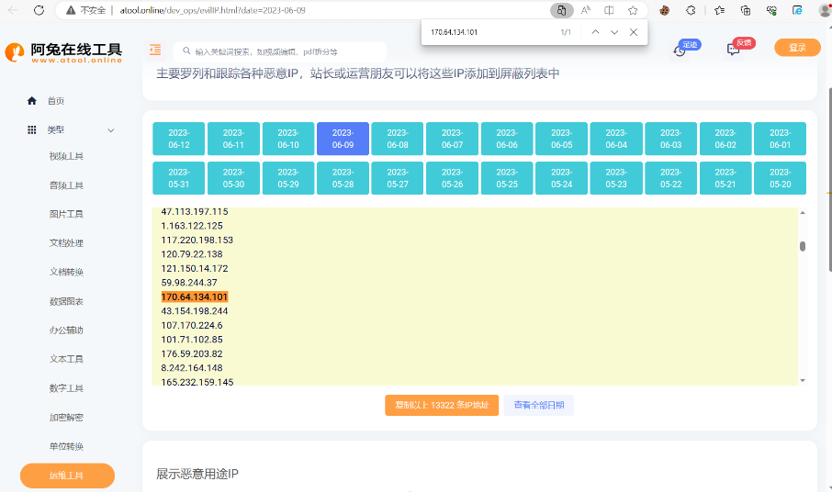Open the history footprint icon

(x=680, y=50)
